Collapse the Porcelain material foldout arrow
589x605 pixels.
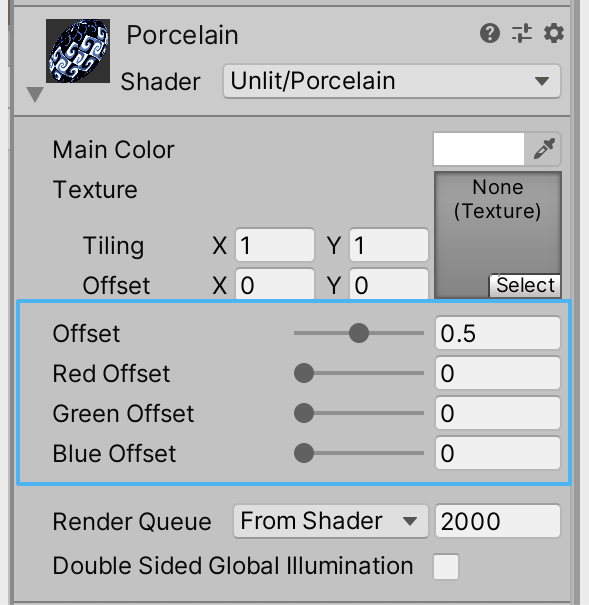coord(35,94)
